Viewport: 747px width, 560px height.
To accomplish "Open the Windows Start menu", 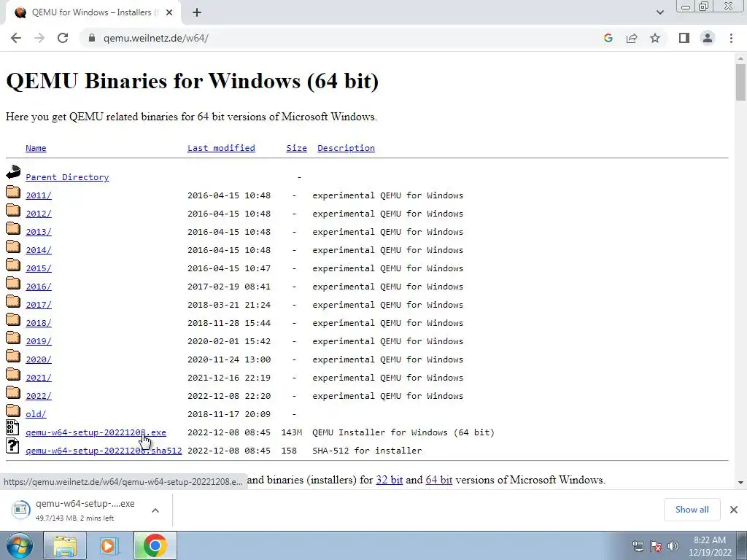I will pos(20,545).
